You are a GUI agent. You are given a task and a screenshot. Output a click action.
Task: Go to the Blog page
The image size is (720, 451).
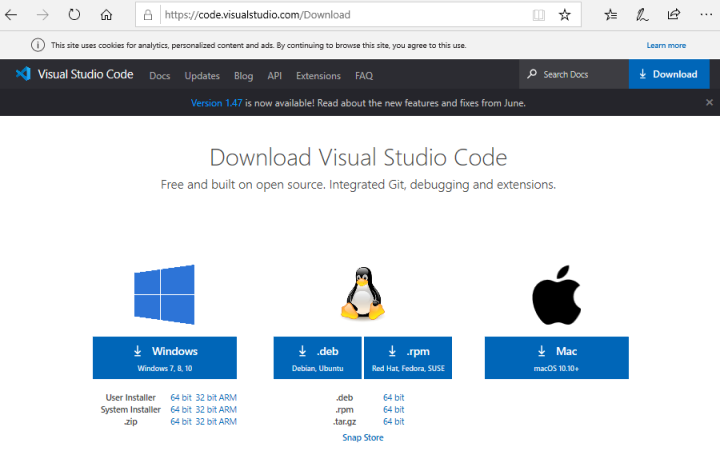(x=243, y=76)
